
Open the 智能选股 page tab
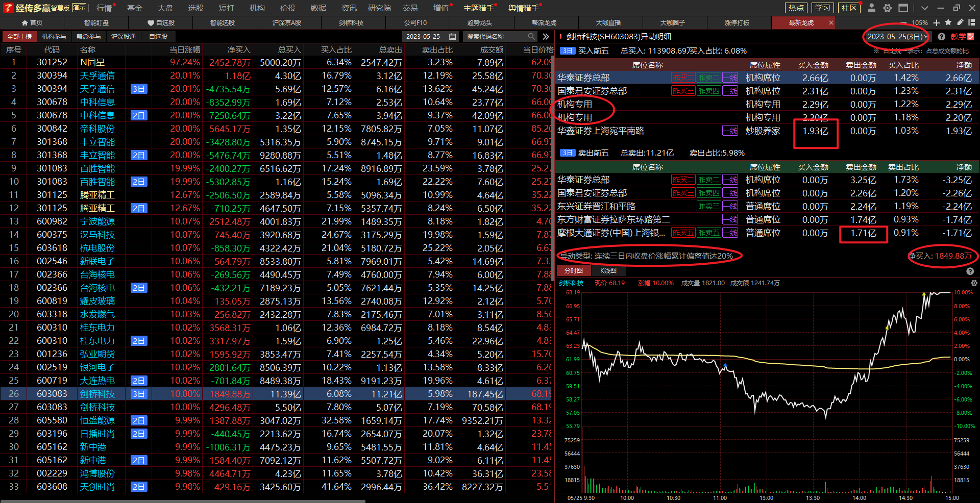[223, 22]
